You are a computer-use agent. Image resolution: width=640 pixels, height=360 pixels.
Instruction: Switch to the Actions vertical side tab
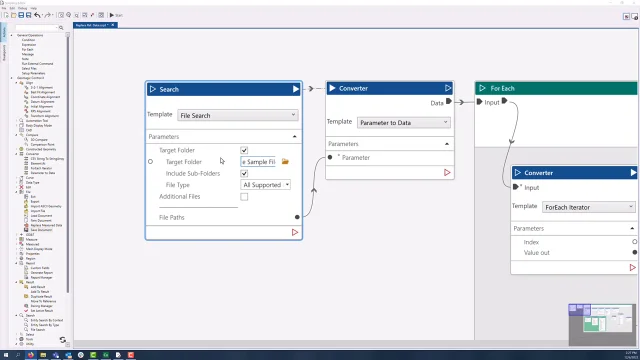pos(4,33)
